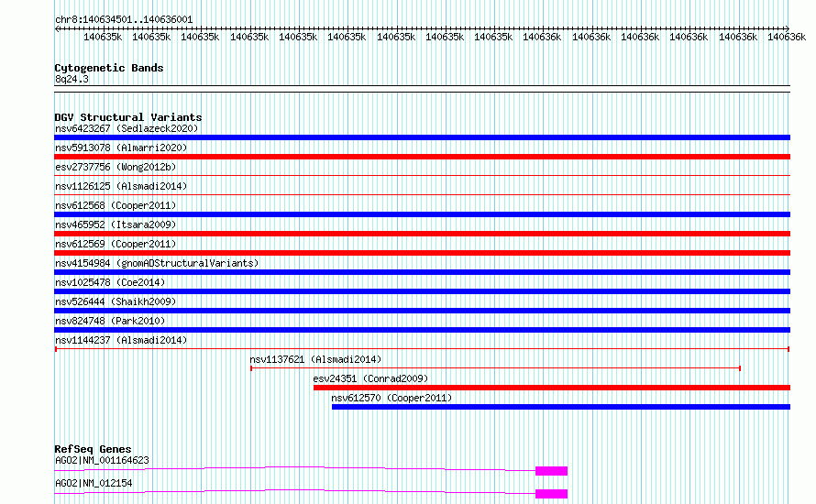Open the nsv612568 (Cooper2011) label
This screenshot has width=816, height=504.
pyautogui.click(x=116, y=205)
